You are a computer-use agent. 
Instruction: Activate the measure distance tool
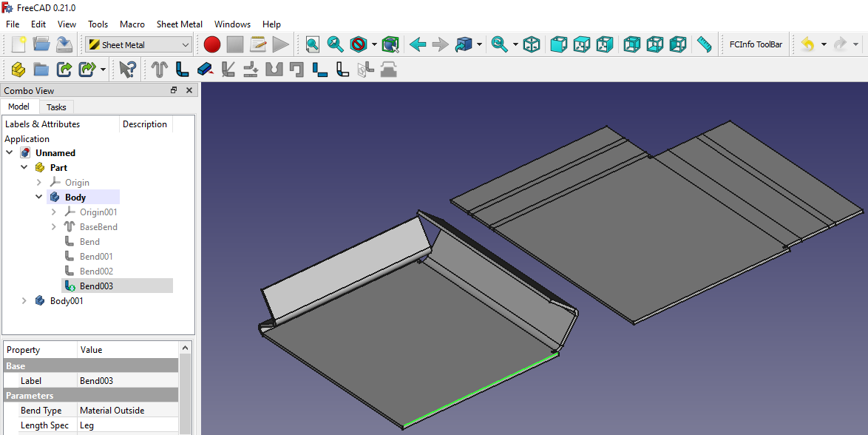(704, 44)
